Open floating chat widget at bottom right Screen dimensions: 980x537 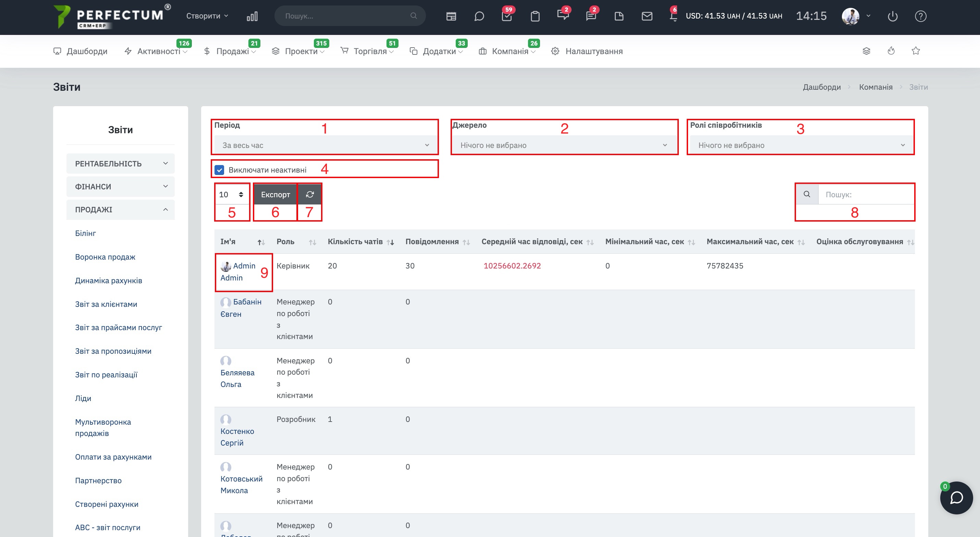point(956,498)
